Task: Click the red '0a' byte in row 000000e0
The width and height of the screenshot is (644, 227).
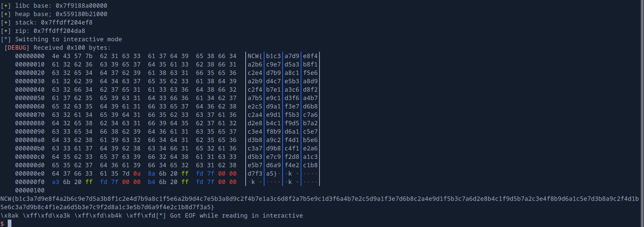Action: point(137,174)
